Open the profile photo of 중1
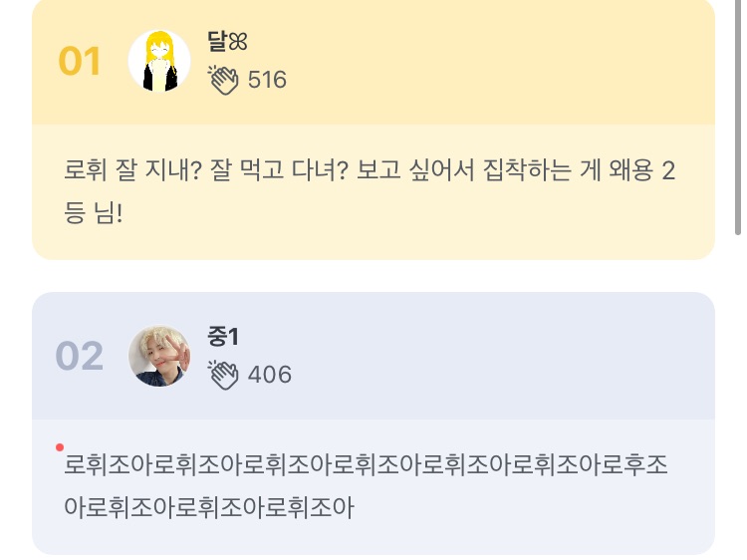747x560 pixels. coord(159,356)
